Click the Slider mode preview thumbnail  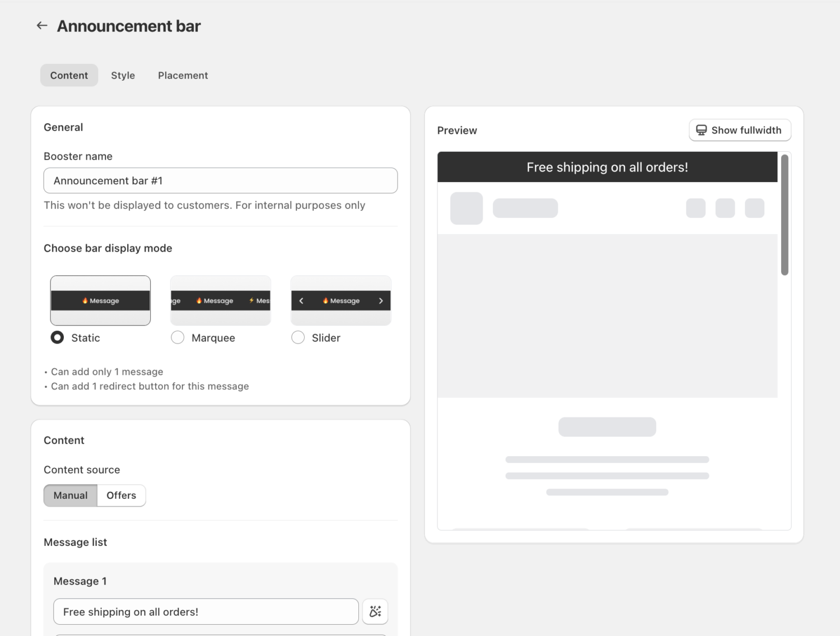click(x=341, y=300)
